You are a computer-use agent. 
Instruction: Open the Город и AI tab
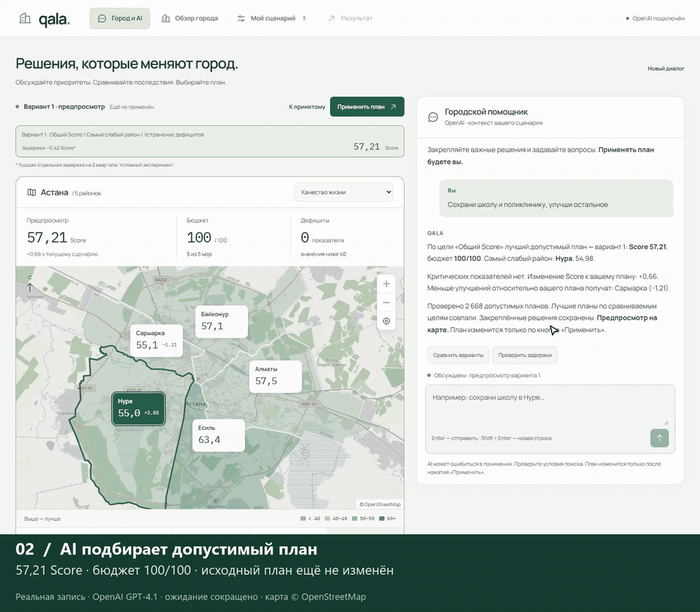click(x=120, y=18)
